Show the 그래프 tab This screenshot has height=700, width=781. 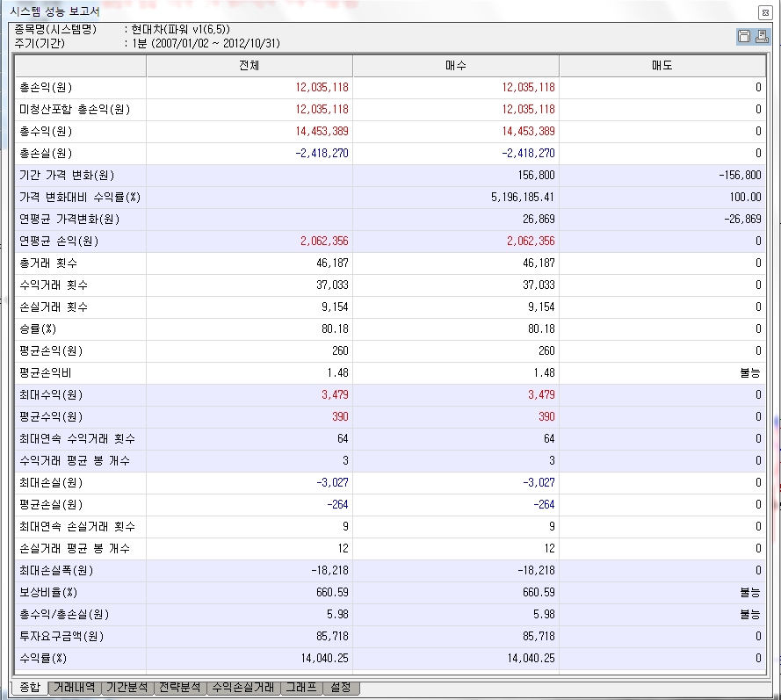[301, 688]
